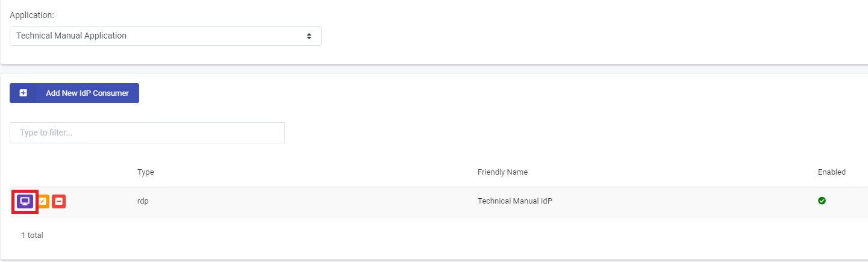Viewport: 868px width, 262px height.
Task: Focus the 'Type to filter...' field
Action: tap(147, 133)
